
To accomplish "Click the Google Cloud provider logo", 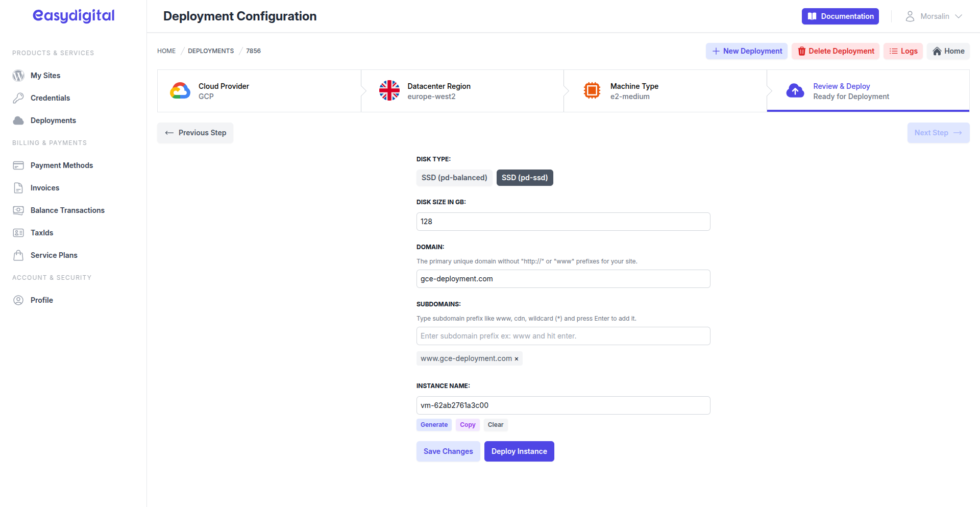I will (x=180, y=91).
